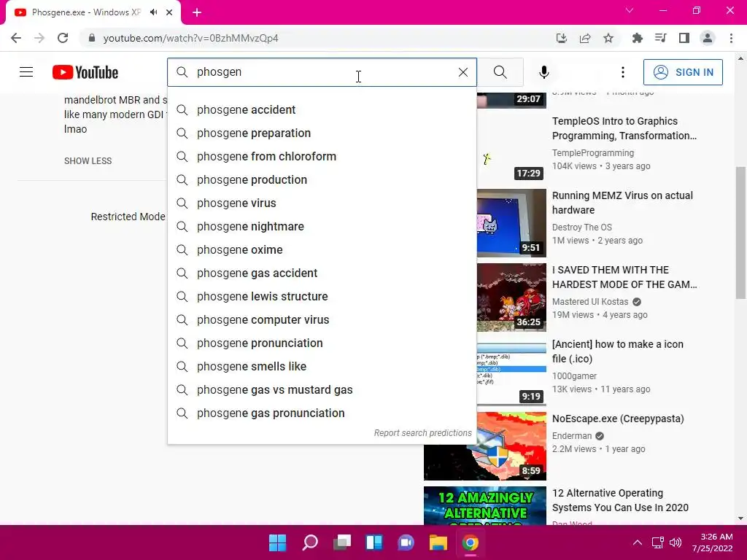The width and height of the screenshot is (747, 560).
Task: Bookmark this tab with the star icon
Action: 608,38
